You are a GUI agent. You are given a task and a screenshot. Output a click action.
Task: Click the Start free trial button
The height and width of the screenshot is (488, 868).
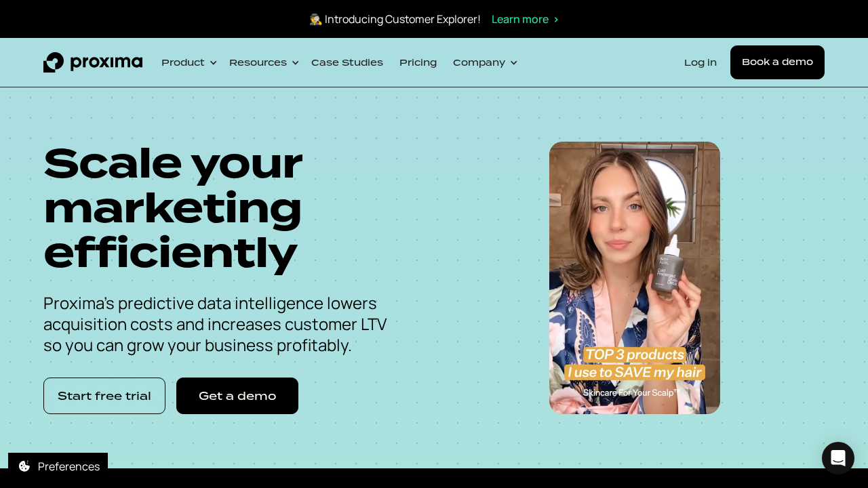(104, 396)
